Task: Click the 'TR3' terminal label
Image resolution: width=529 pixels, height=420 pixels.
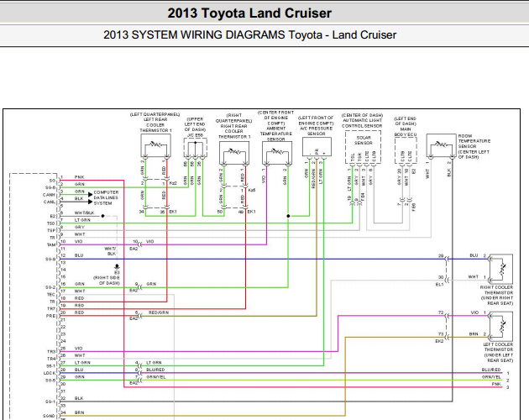Action: pos(51,351)
